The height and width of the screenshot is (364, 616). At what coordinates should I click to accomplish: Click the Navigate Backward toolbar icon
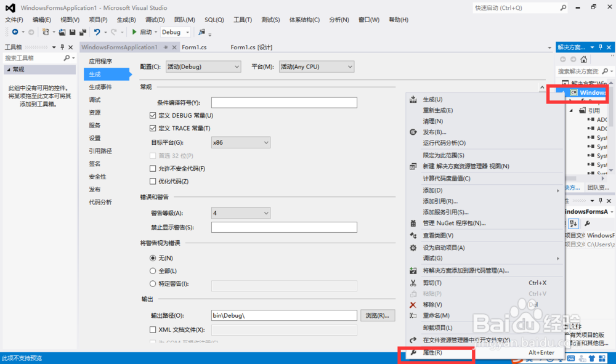point(15,32)
